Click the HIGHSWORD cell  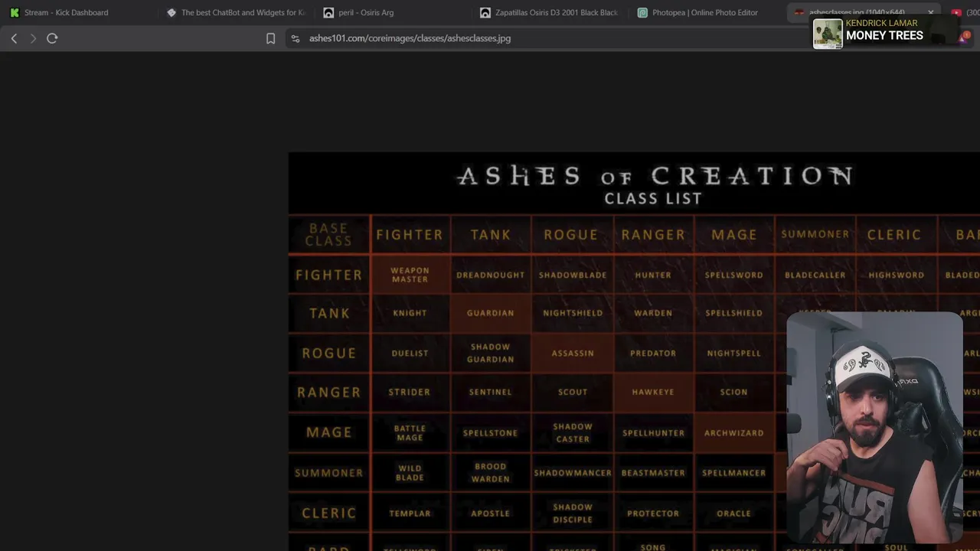pos(896,275)
